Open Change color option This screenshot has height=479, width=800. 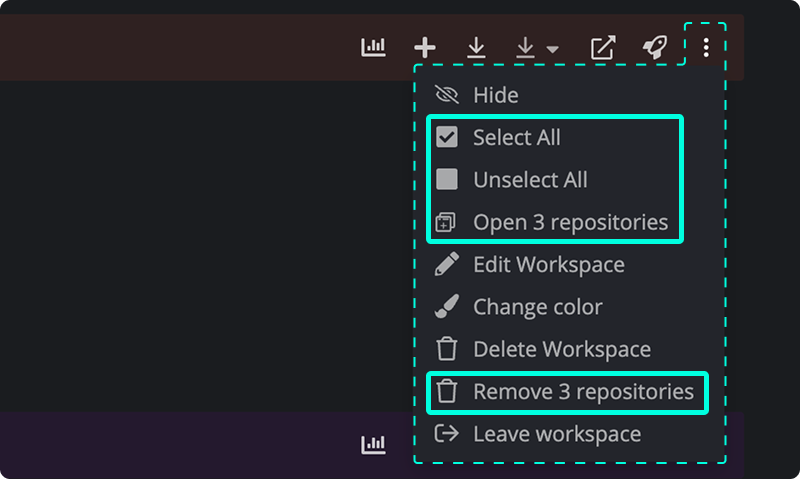(538, 307)
